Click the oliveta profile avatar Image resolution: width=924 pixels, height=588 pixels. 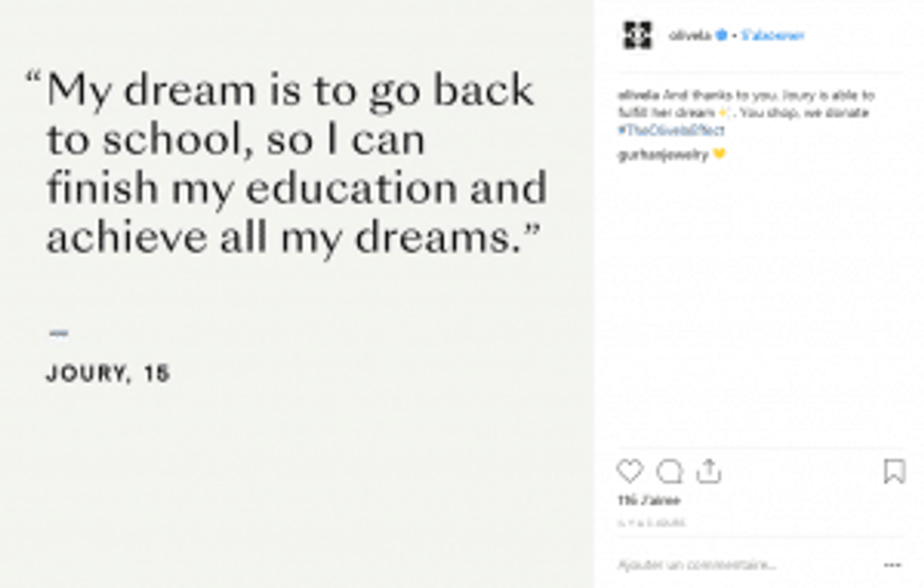637,35
